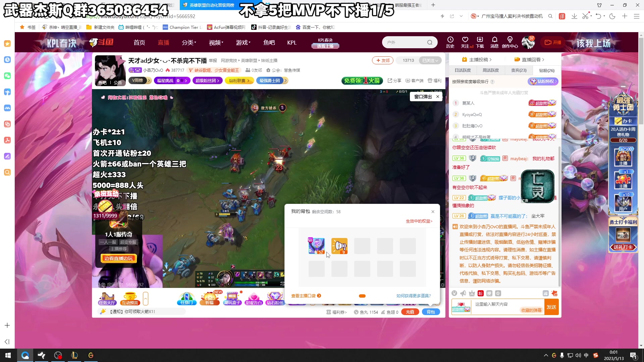The image size is (644, 362).
Task: Click the search magnifier in Douyu search box
Action: coord(430,43)
